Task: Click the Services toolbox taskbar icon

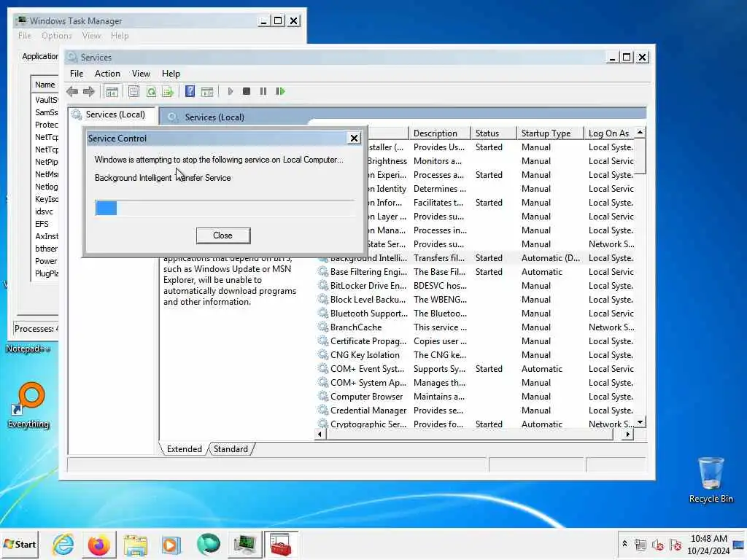Action: tap(281, 544)
